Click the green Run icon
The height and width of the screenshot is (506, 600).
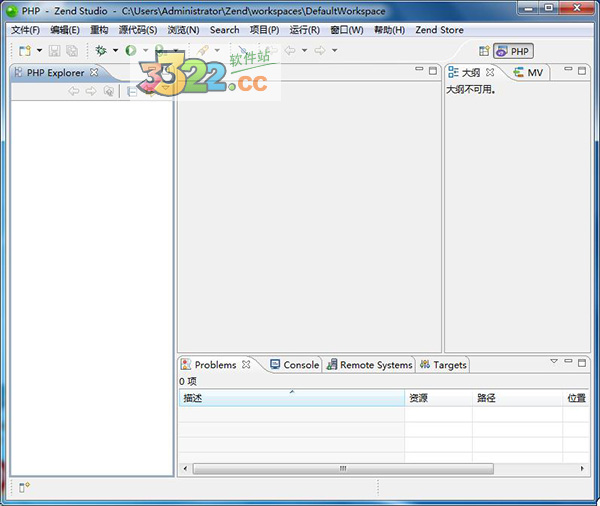[131, 50]
